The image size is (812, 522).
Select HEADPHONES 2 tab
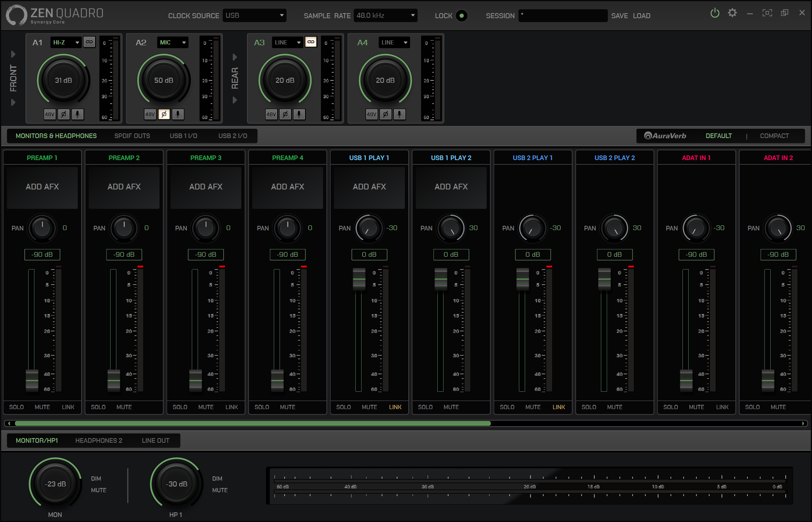point(99,440)
